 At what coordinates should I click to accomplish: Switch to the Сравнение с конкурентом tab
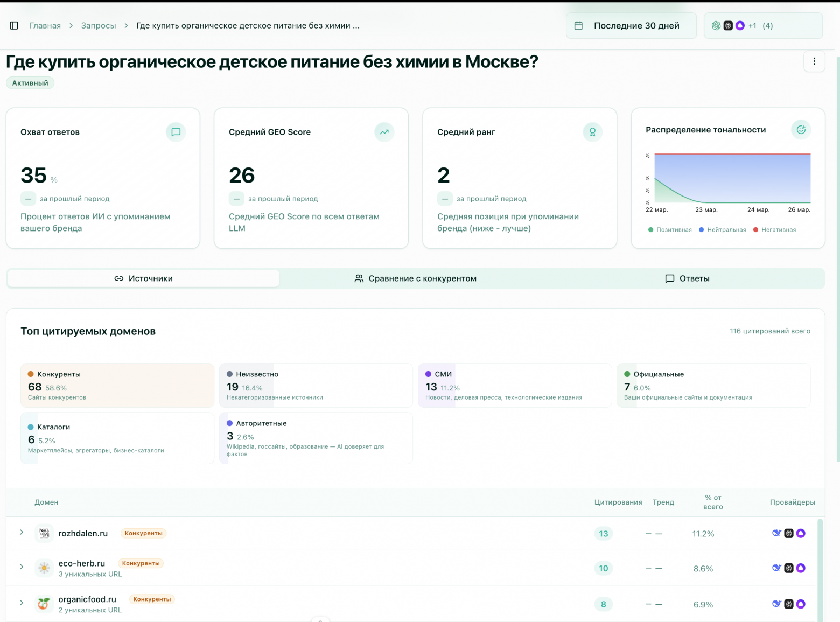coord(415,278)
